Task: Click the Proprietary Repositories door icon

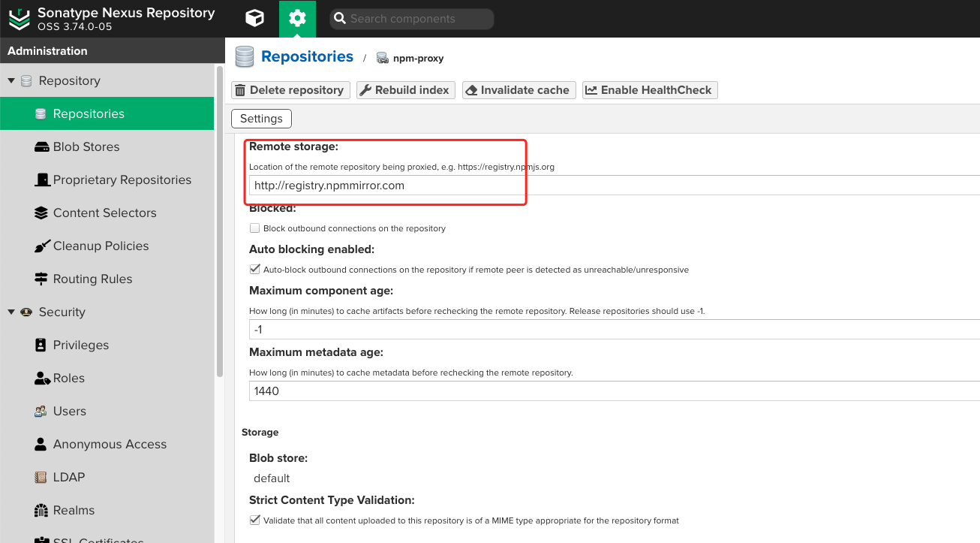Action: pyautogui.click(x=41, y=180)
